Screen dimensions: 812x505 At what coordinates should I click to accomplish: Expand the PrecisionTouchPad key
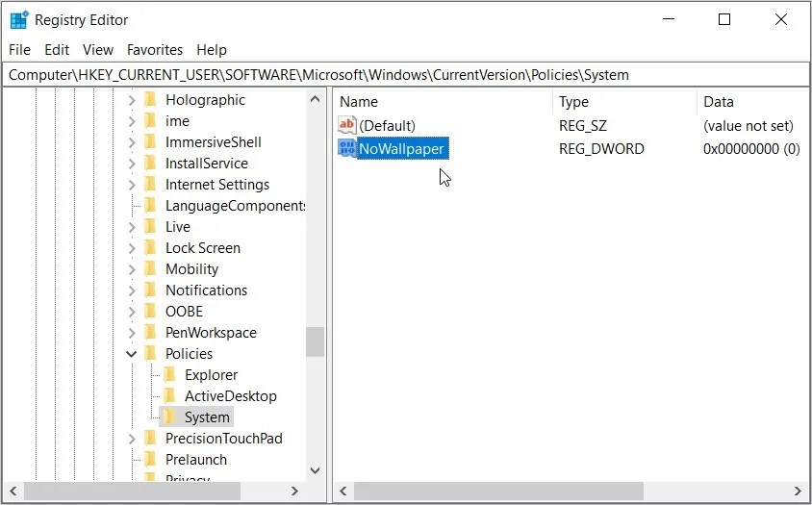coord(132,439)
